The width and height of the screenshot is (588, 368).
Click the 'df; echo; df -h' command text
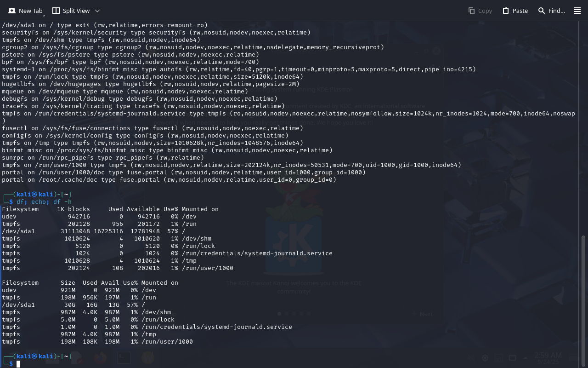coord(44,202)
